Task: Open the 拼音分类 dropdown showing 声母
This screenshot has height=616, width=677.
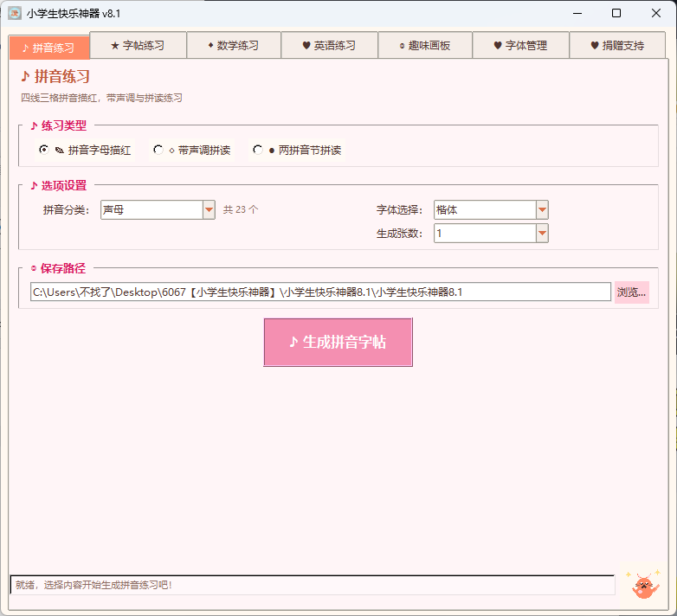Action: pos(158,209)
